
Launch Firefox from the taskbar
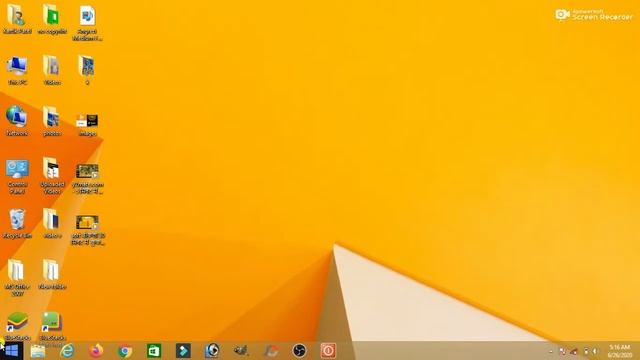coord(96,351)
